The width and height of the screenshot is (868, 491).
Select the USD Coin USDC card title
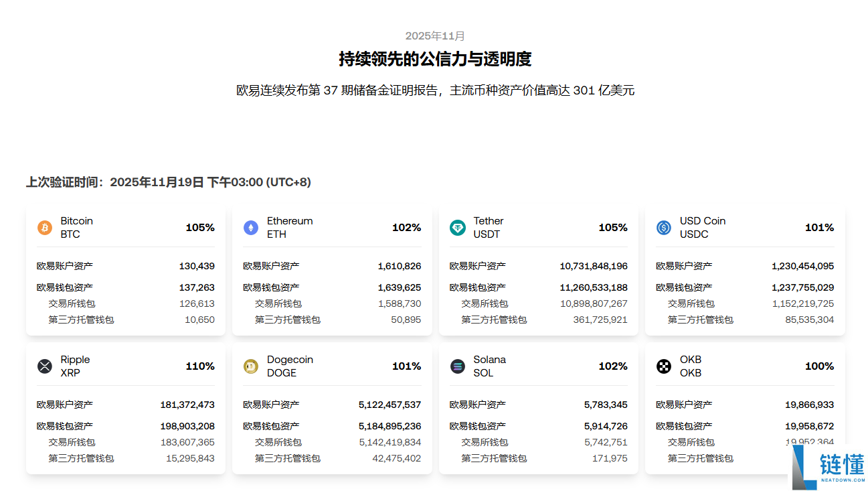(703, 228)
